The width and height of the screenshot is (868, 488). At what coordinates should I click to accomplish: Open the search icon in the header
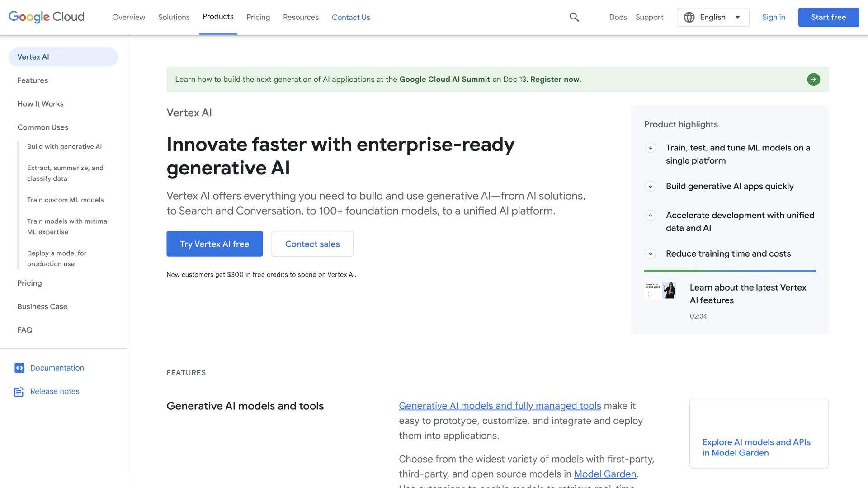(574, 17)
